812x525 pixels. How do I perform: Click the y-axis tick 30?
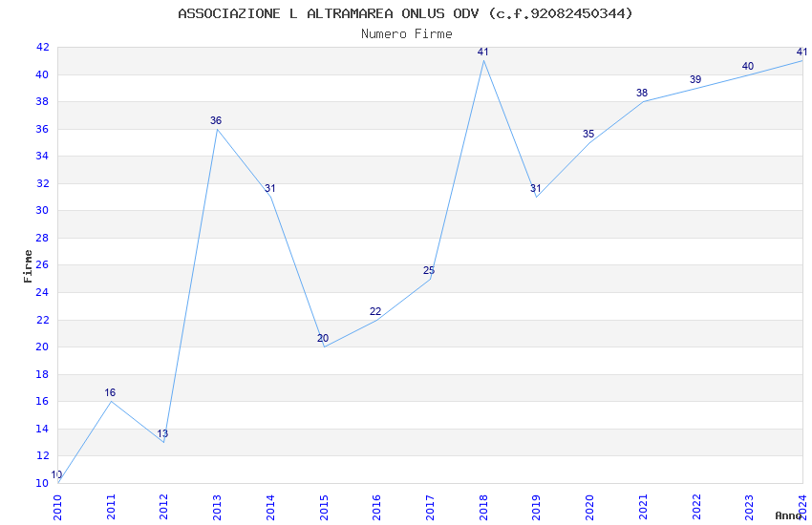pos(42,210)
